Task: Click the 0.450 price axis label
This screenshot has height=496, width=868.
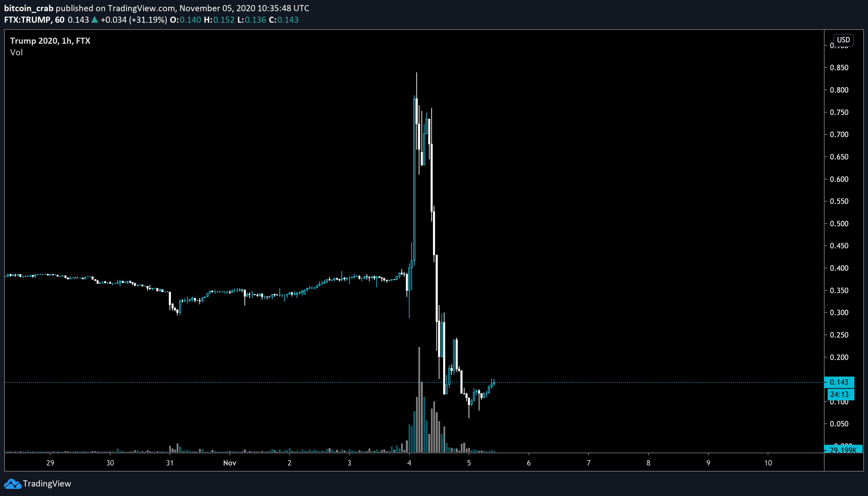Action: [x=839, y=246]
